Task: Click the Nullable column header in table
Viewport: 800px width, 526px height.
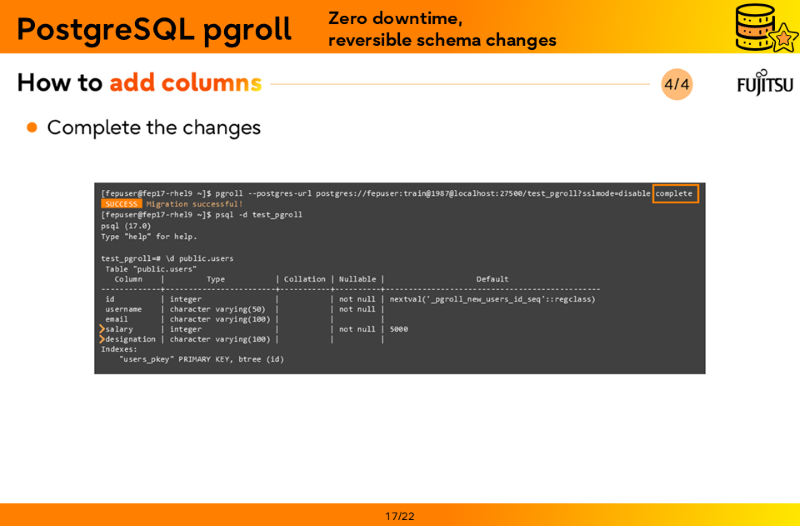Action: click(357, 279)
